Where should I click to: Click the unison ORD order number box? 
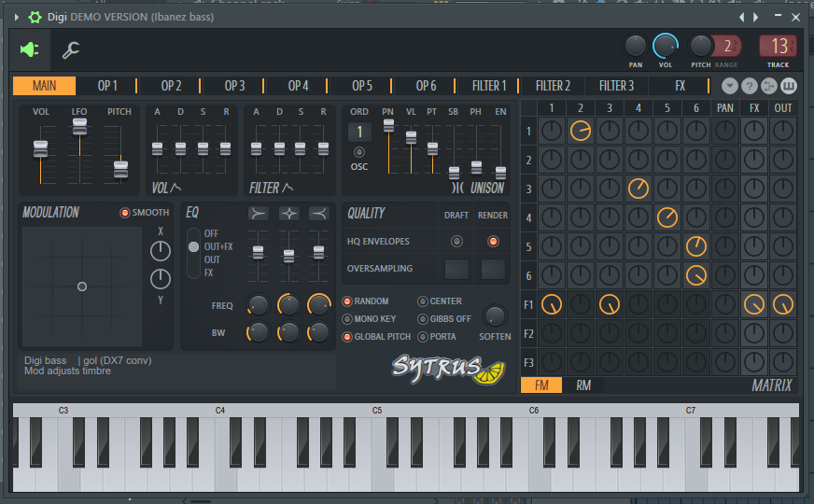(359, 132)
